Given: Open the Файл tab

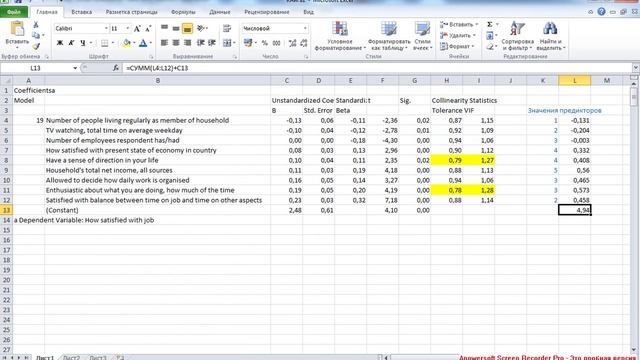Looking at the screenshot, I should (x=14, y=12).
